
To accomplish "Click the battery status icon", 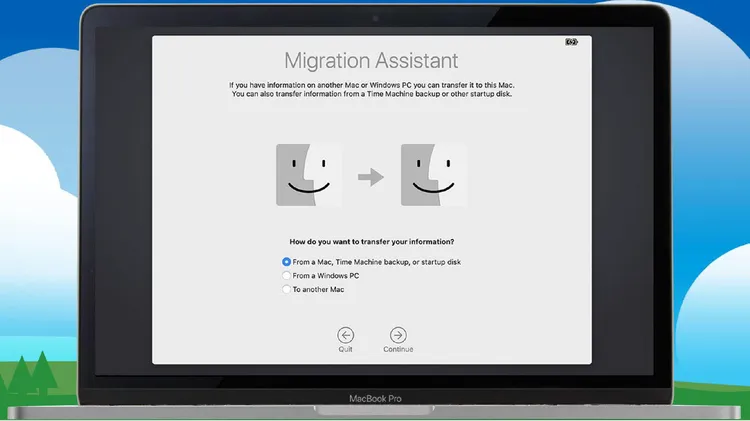I will [571, 42].
